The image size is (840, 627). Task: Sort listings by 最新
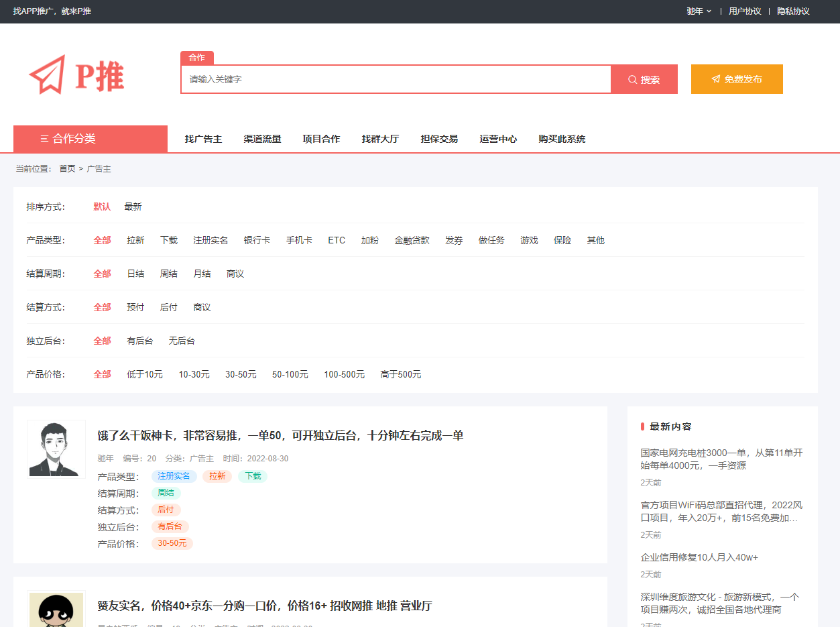pos(133,207)
